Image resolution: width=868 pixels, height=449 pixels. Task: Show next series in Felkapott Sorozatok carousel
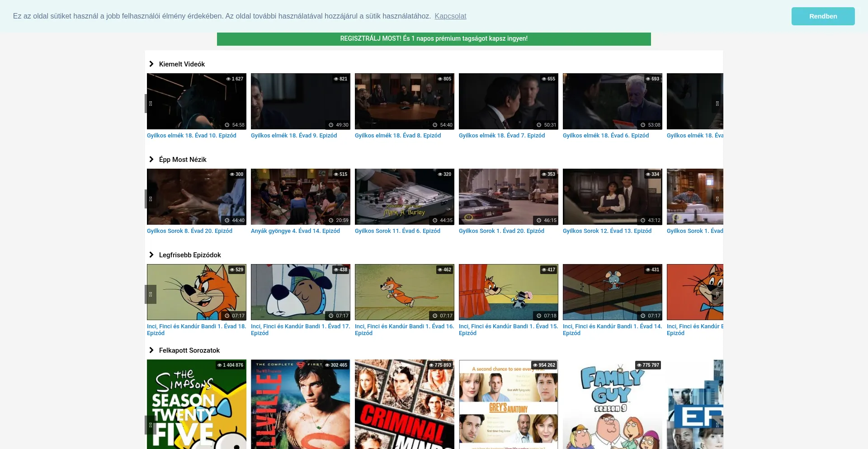coord(717,425)
